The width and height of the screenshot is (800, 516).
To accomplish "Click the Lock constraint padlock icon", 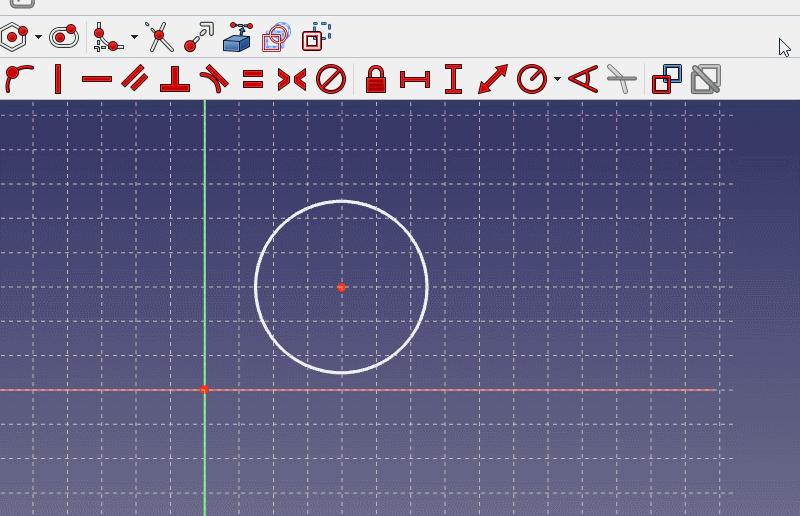I will coord(376,78).
